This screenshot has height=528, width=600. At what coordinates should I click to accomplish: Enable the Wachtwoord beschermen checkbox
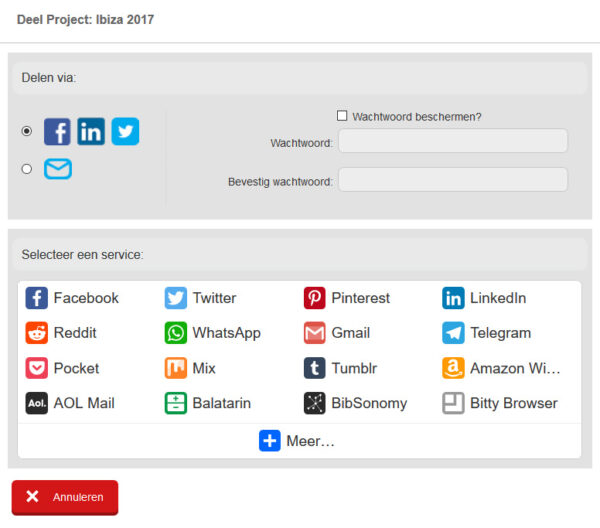(x=342, y=116)
